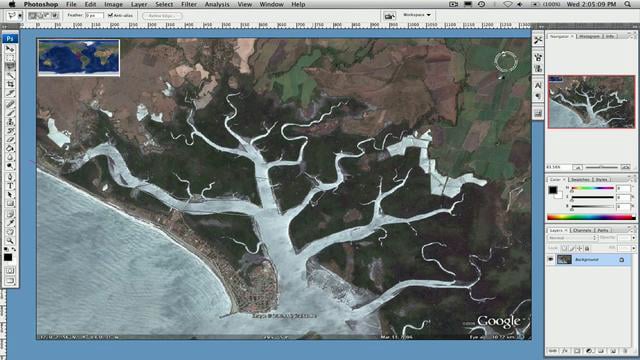Select the Pen tool
The height and width of the screenshot is (360, 640).
10,177
